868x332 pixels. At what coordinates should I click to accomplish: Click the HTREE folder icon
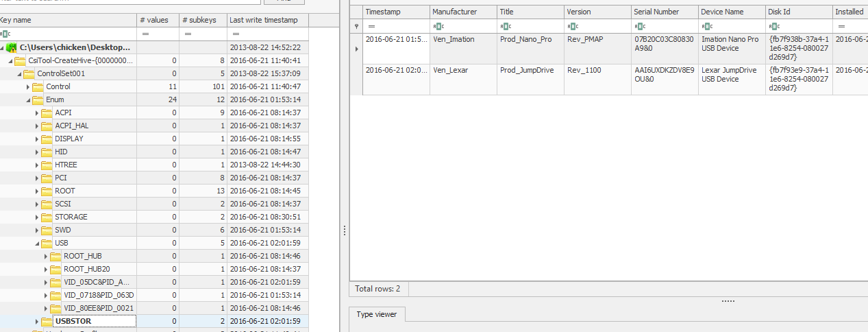pyautogui.click(x=47, y=165)
